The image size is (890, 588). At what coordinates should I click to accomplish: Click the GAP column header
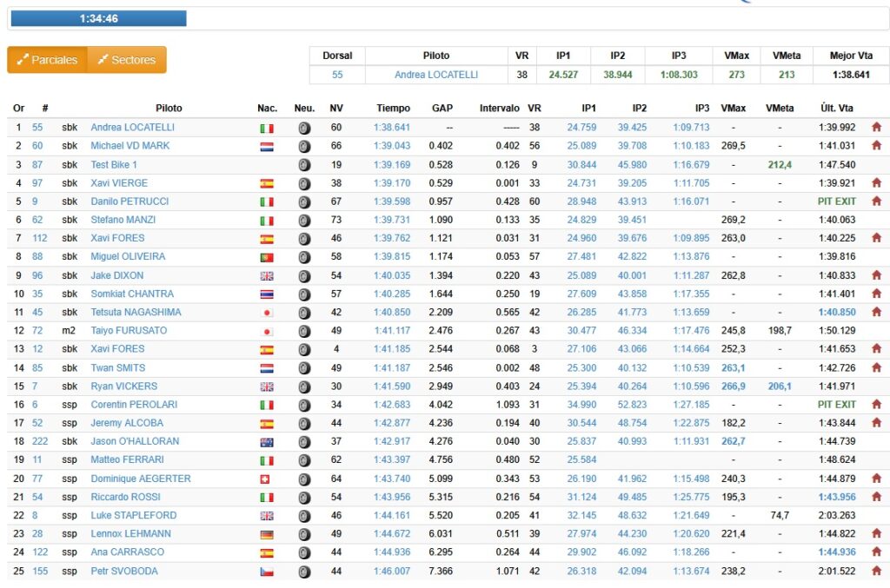[442, 109]
